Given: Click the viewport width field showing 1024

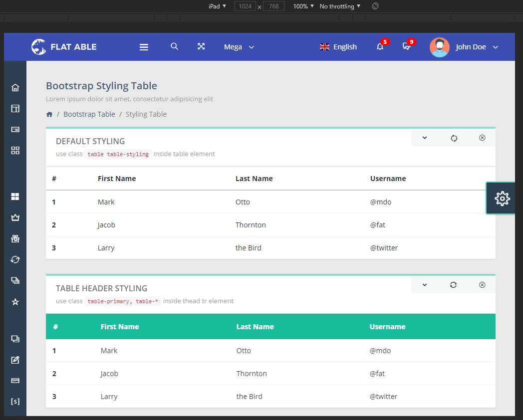Looking at the screenshot, I should [x=245, y=6].
